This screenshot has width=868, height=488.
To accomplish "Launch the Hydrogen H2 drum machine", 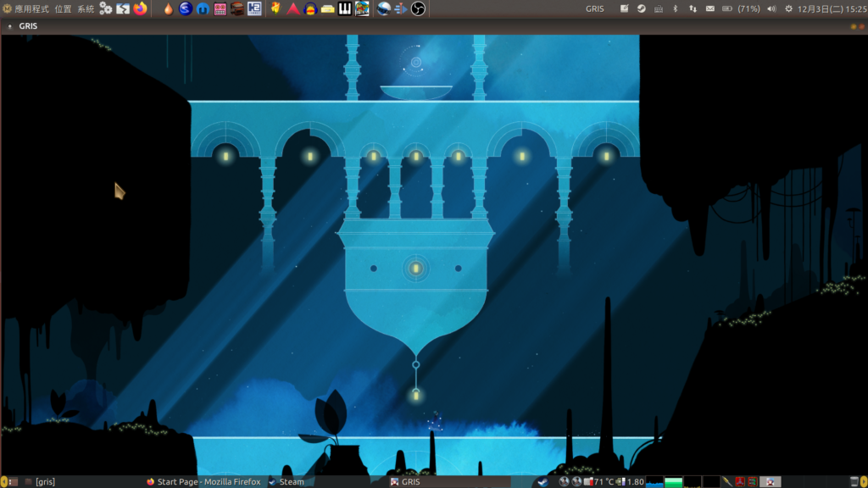I will click(x=254, y=8).
